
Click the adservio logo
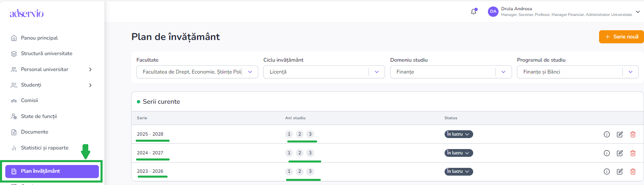[x=27, y=13]
